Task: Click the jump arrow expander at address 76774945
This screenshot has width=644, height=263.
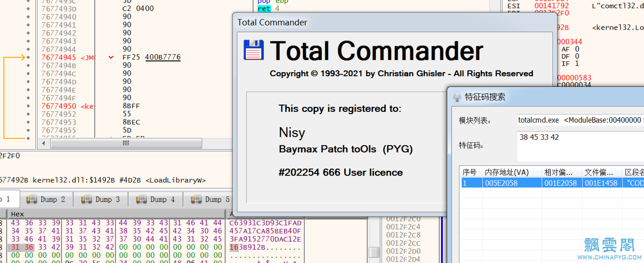Action: [x=111, y=57]
